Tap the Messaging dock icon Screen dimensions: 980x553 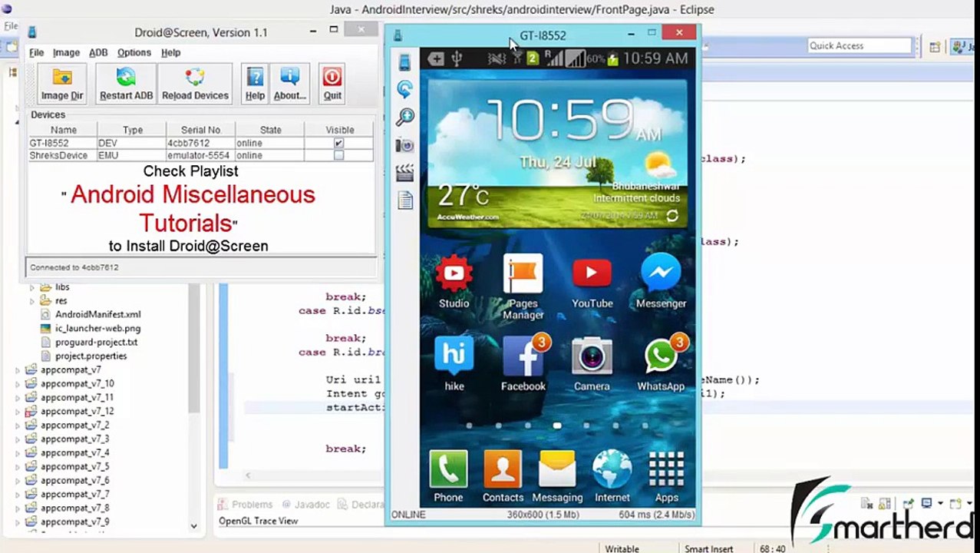click(557, 476)
